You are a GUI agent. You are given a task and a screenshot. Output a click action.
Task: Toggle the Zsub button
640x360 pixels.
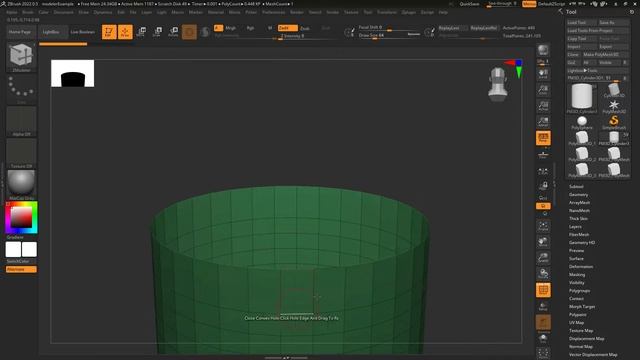click(305, 28)
